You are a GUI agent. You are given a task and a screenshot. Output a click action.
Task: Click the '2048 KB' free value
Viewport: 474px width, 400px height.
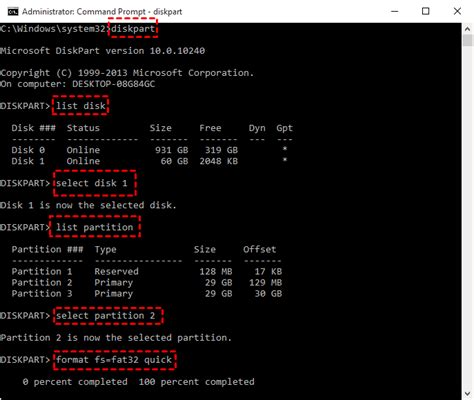point(219,161)
